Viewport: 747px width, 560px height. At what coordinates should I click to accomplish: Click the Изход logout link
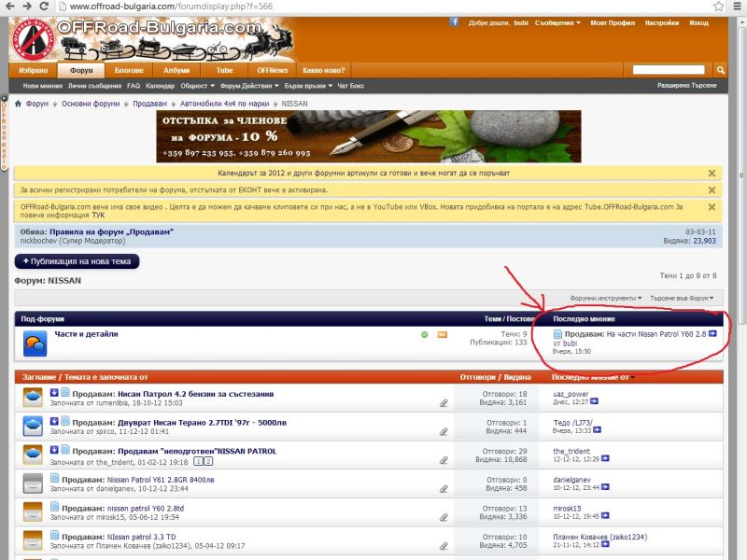(x=698, y=22)
